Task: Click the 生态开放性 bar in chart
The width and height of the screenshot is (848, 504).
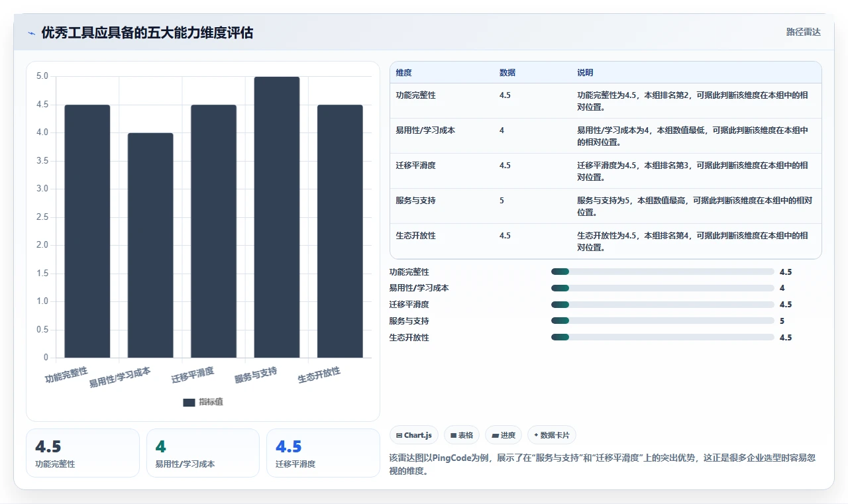Action: click(340, 231)
